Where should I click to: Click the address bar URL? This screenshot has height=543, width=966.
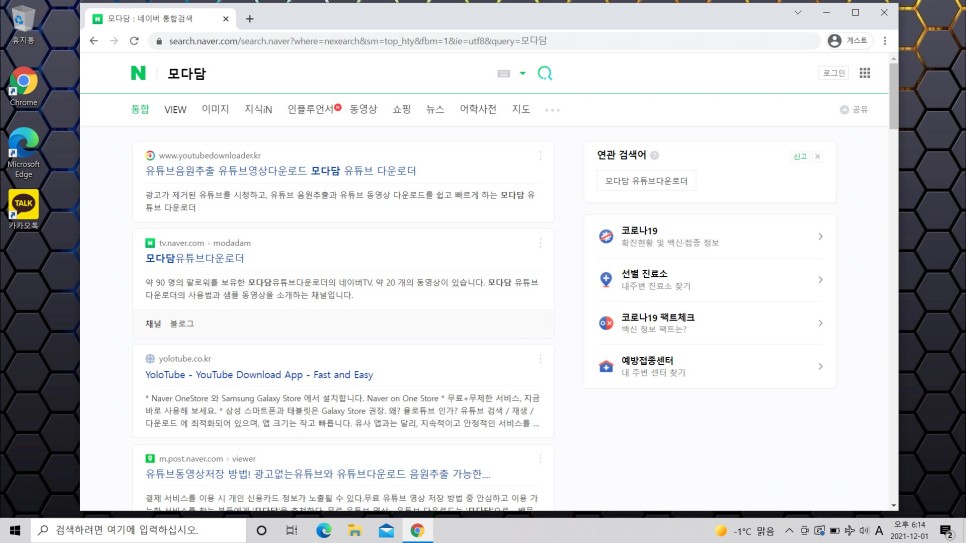tap(357, 41)
